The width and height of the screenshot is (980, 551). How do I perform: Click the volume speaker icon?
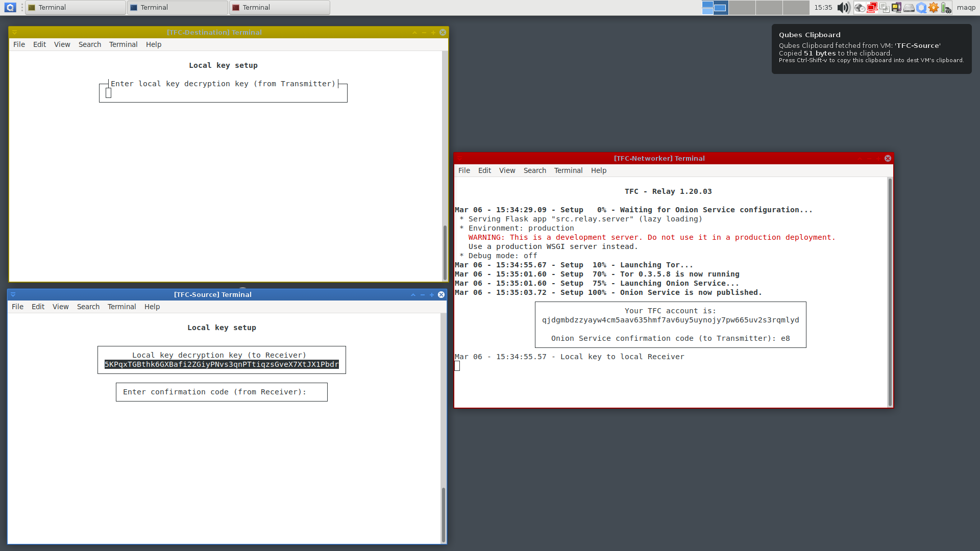tap(843, 8)
